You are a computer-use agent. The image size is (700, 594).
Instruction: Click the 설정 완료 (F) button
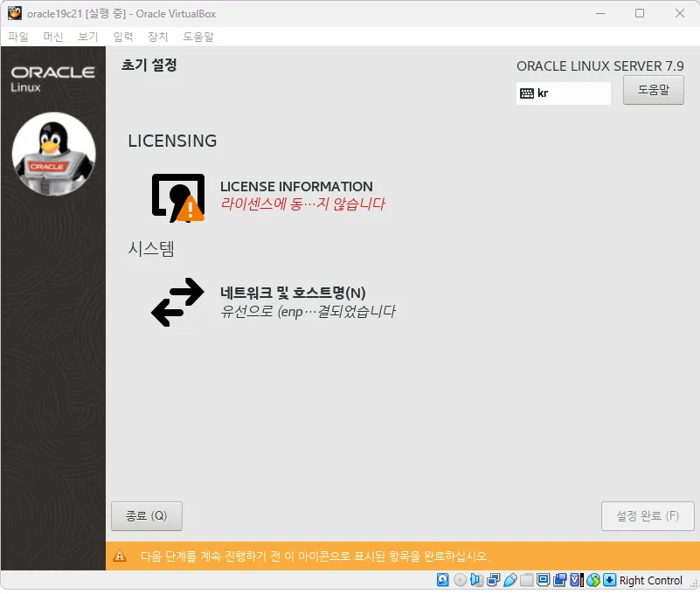pos(648,516)
